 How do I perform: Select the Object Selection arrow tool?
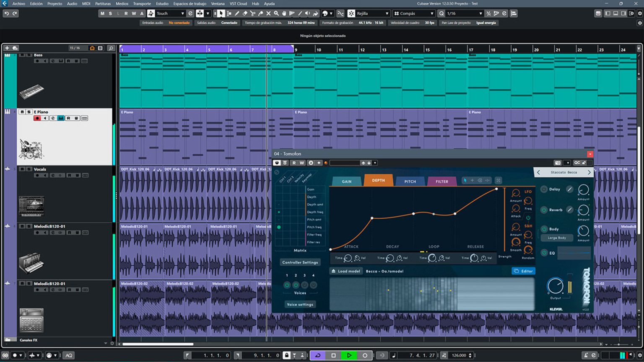pyautogui.click(x=221, y=13)
